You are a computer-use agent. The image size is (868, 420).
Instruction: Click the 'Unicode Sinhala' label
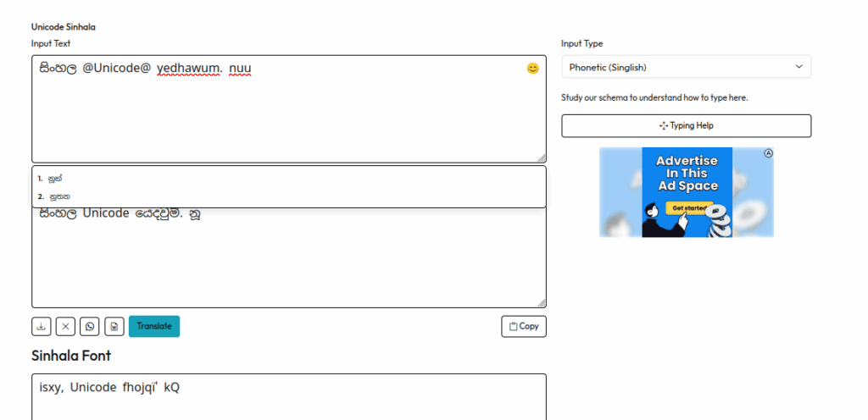coord(64,26)
